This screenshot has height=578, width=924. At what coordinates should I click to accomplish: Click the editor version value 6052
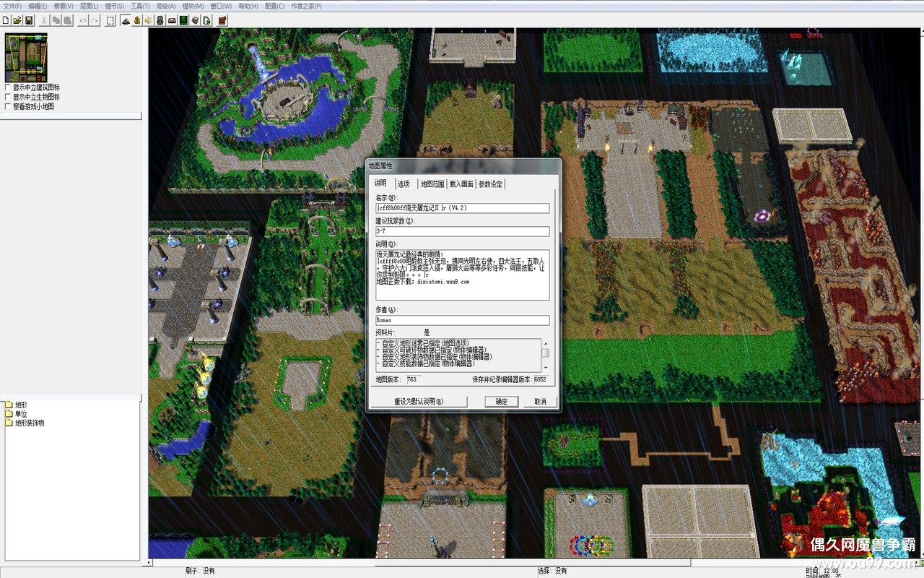coord(540,379)
